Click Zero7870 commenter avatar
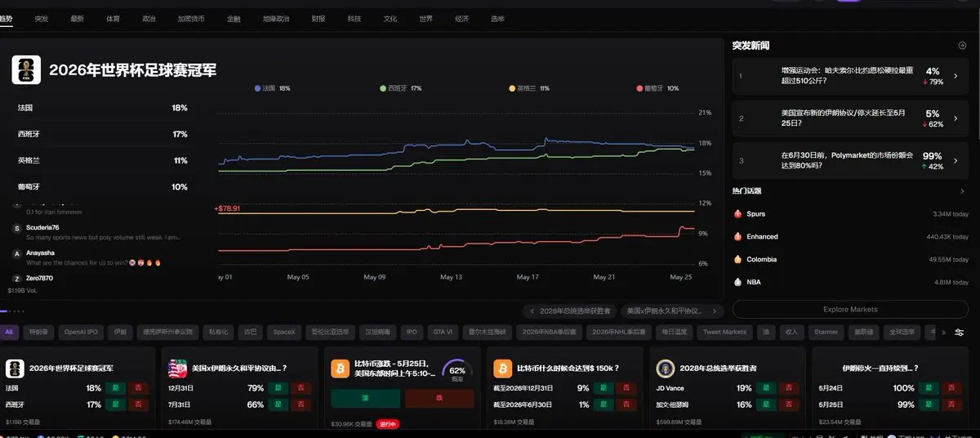This screenshot has height=438, width=980. [17, 279]
